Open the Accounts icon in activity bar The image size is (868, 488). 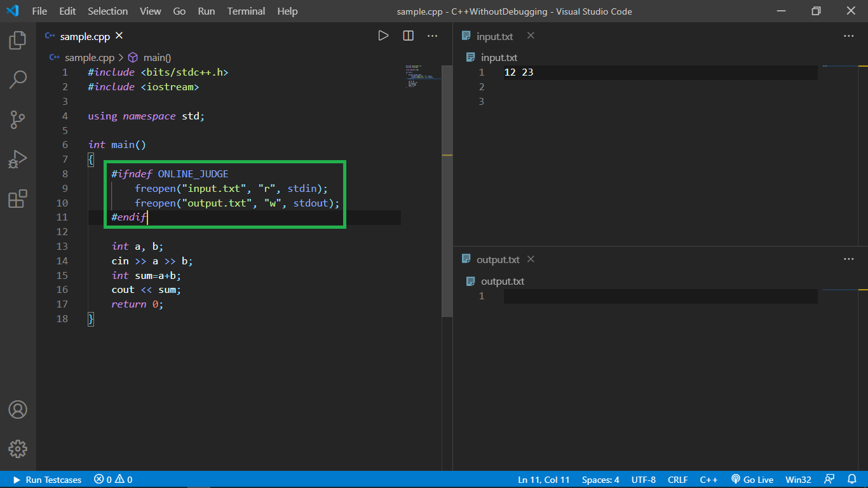pyautogui.click(x=18, y=410)
